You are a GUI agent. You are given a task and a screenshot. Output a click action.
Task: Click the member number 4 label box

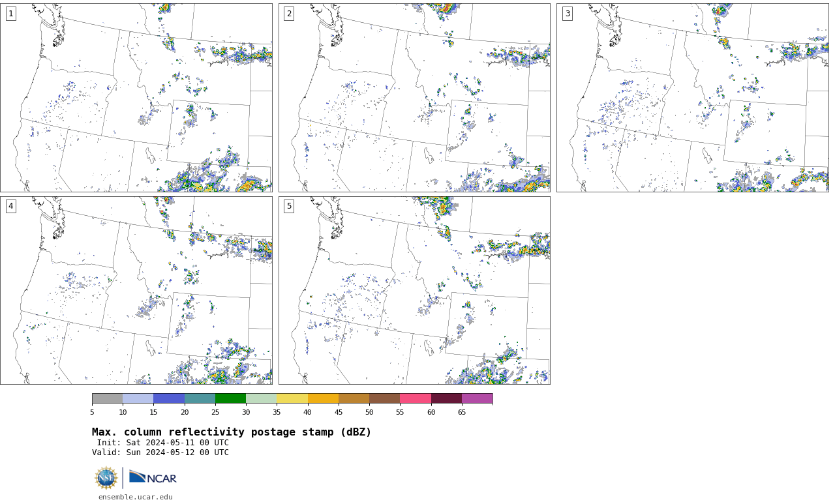(10, 206)
